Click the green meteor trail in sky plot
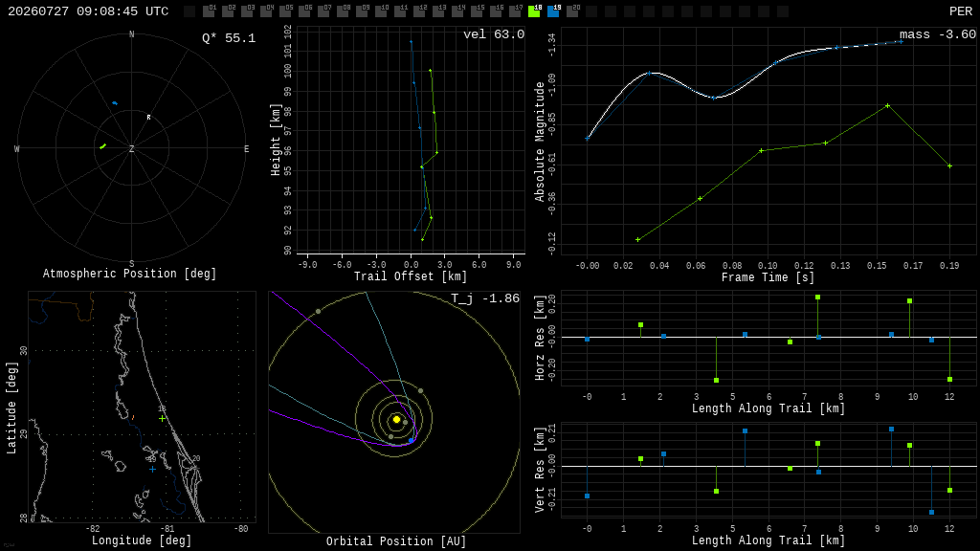The width and height of the screenshot is (980, 551). point(102,146)
